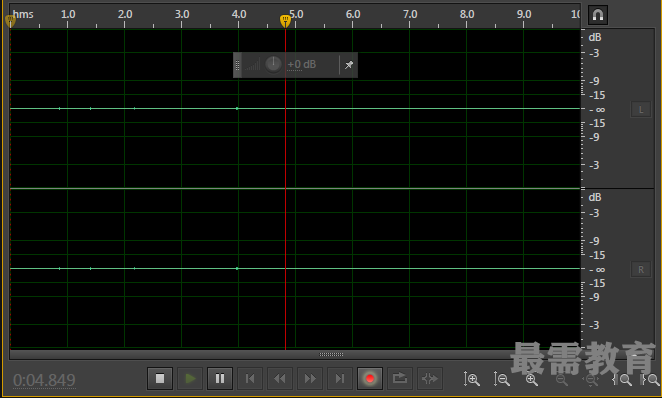Viewport: 662px width, 398px height.
Task: Click Zoom In Time magnifier icon
Action: pyautogui.click(x=532, y=379)
